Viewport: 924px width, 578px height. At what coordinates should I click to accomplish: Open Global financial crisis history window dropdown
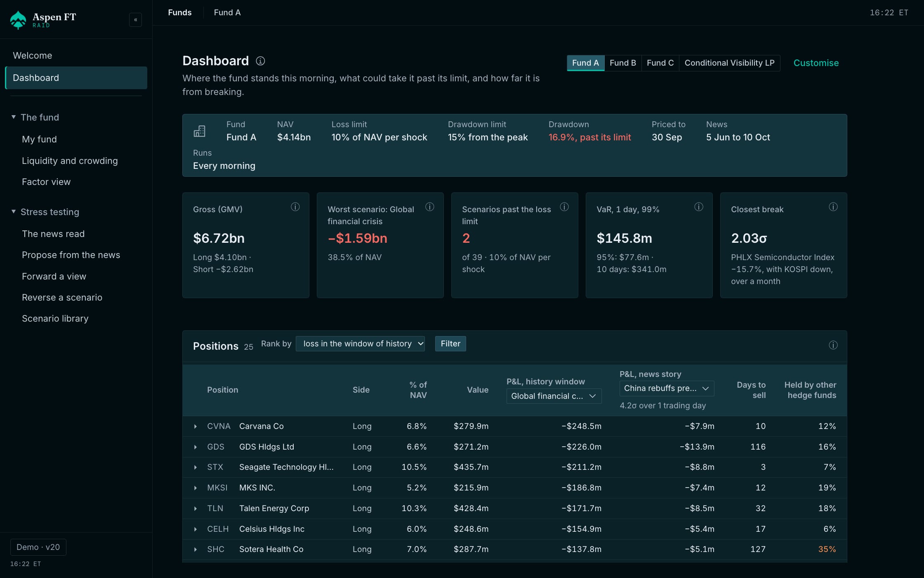(554, 396)
